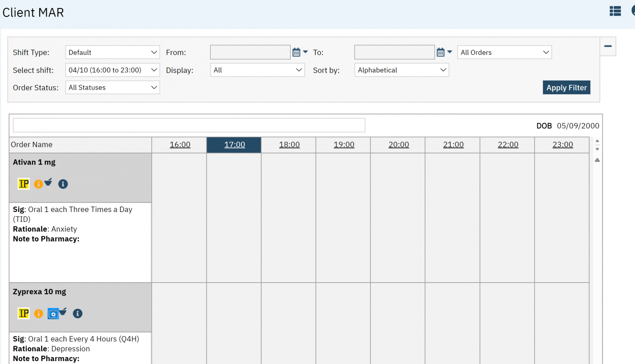Select the 18:00 time column header
This screenshot has width=635, height=364.
(x=289, y=145)
